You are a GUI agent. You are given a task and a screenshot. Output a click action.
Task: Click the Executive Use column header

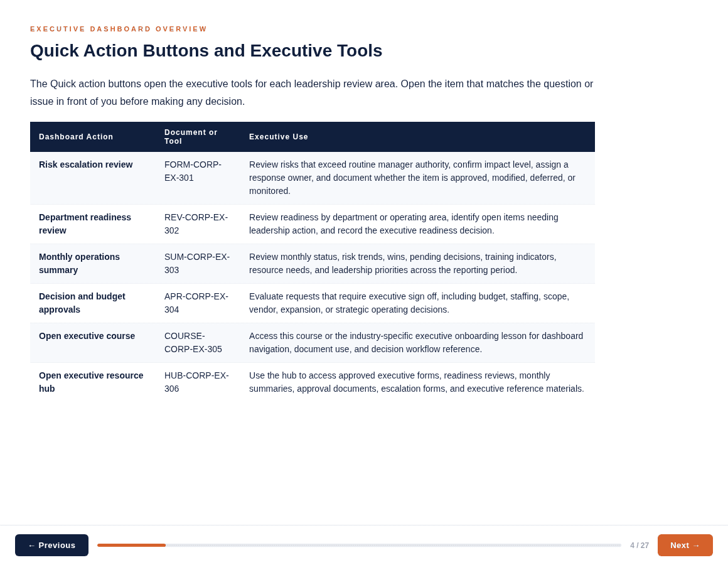coord(279,137)
